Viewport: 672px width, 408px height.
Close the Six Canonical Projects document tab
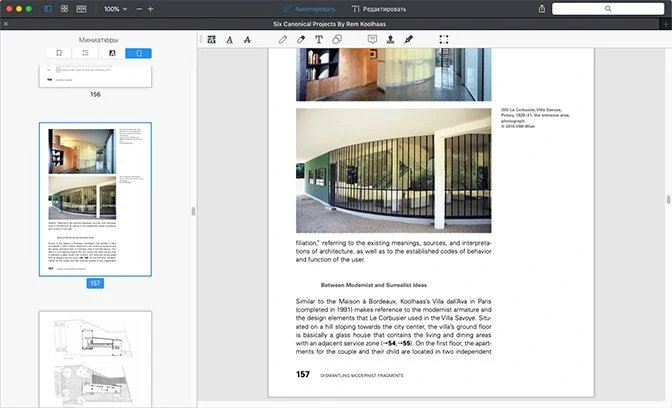(x=6, y=24)
